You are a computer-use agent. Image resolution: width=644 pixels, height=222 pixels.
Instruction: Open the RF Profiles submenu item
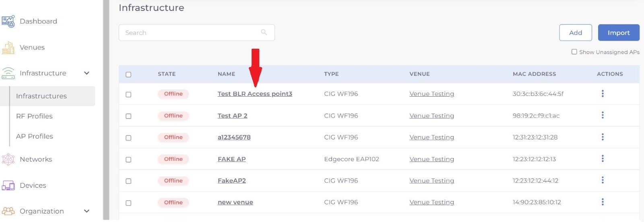[34, 116]
